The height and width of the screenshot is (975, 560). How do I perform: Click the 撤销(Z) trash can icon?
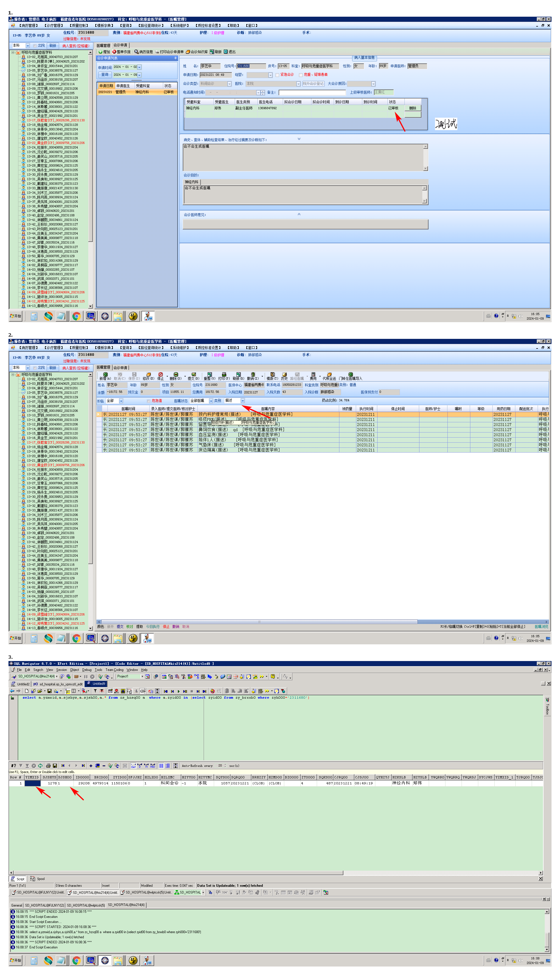pos(253,374)
